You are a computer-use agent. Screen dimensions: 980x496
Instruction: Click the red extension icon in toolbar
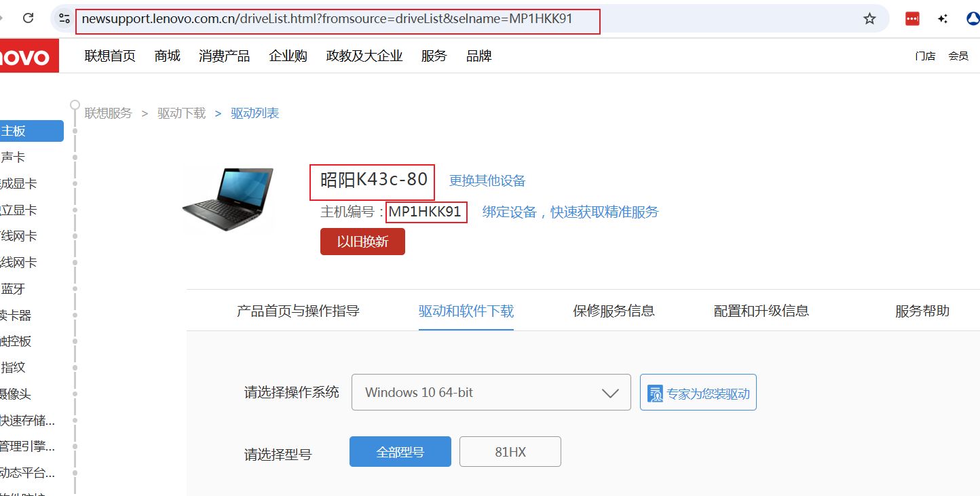pyautogui.click(x=912, y=19)
